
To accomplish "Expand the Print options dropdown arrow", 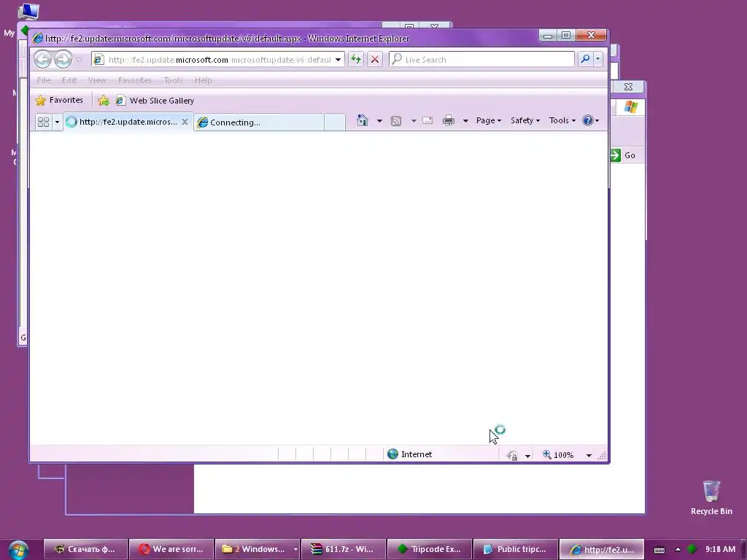I will 465,121.
